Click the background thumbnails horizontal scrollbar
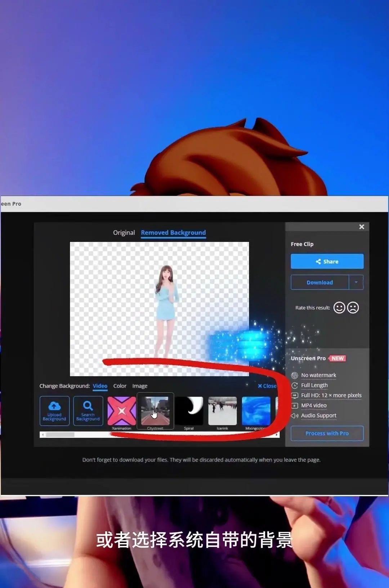Image resolution: width=389 pixels, height=588 pixels. (x=60, y=435)
